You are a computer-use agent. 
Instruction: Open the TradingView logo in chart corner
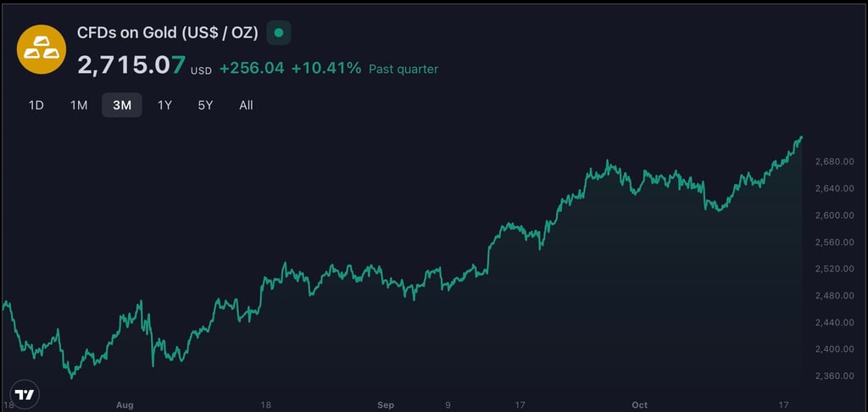pyautogui.click(x=25, y=395)
